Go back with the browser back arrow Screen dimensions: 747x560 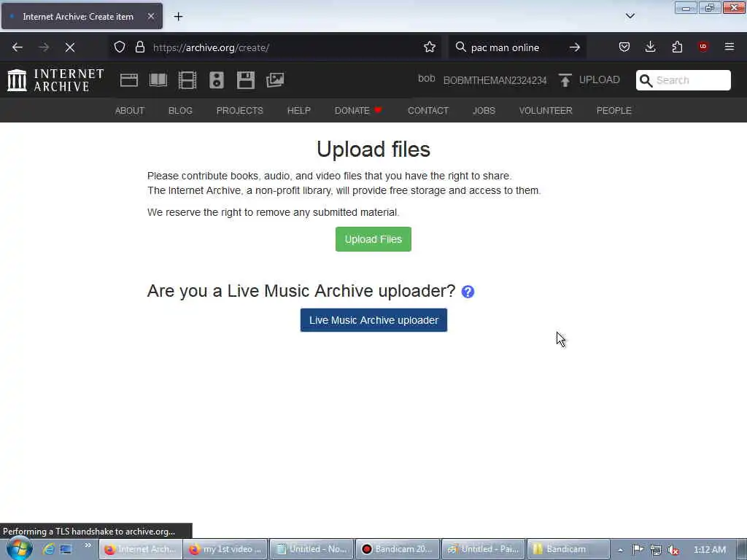(18, 47)
